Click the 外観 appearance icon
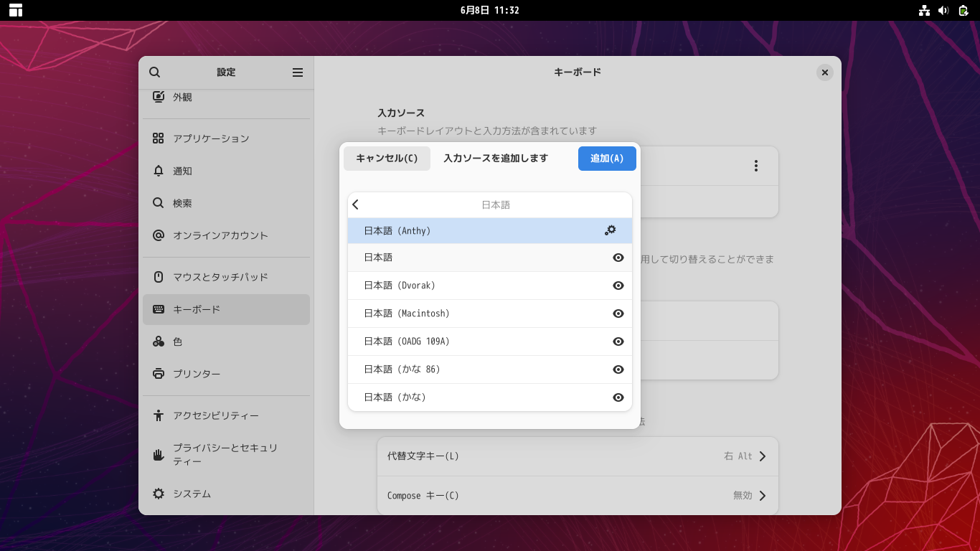Image resolution: width=980 pixels, height=551 pixels. click(159, 97)
